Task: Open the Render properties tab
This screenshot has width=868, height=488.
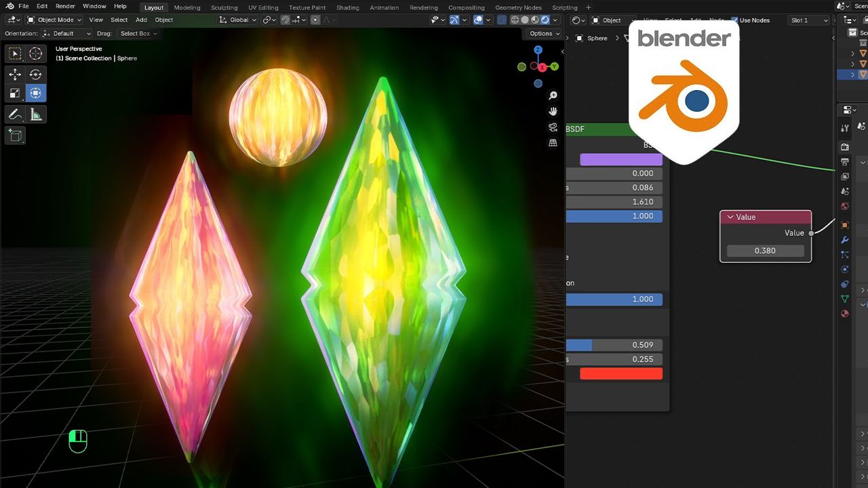Action: coord(845,146)
